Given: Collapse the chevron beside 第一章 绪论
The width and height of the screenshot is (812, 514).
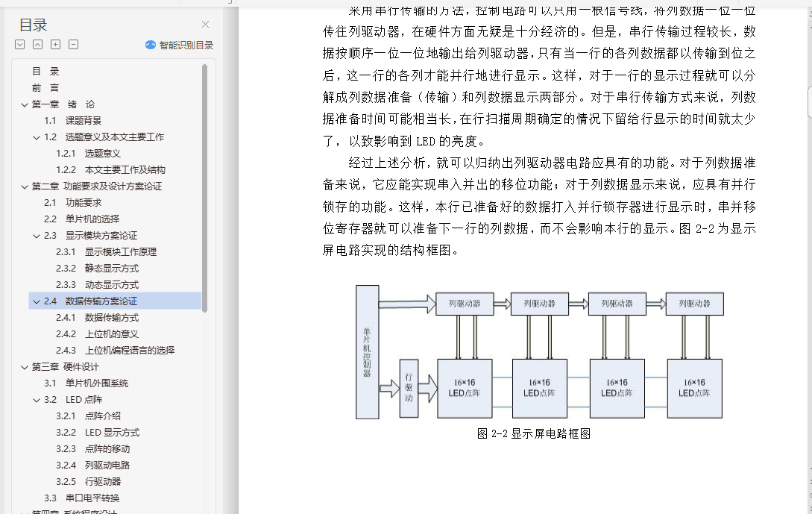Looking at the screenshot, I should (25, 104).
